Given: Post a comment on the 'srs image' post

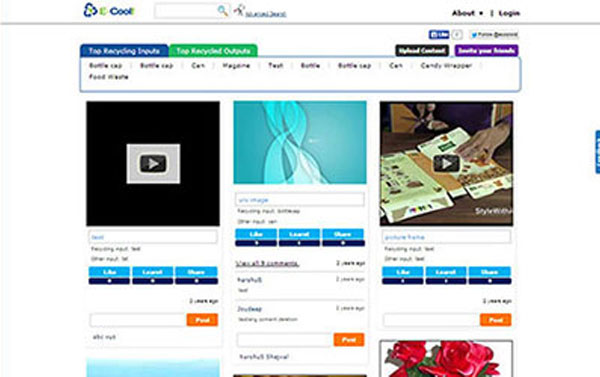Looking at the screenshot, I should 349,340.
